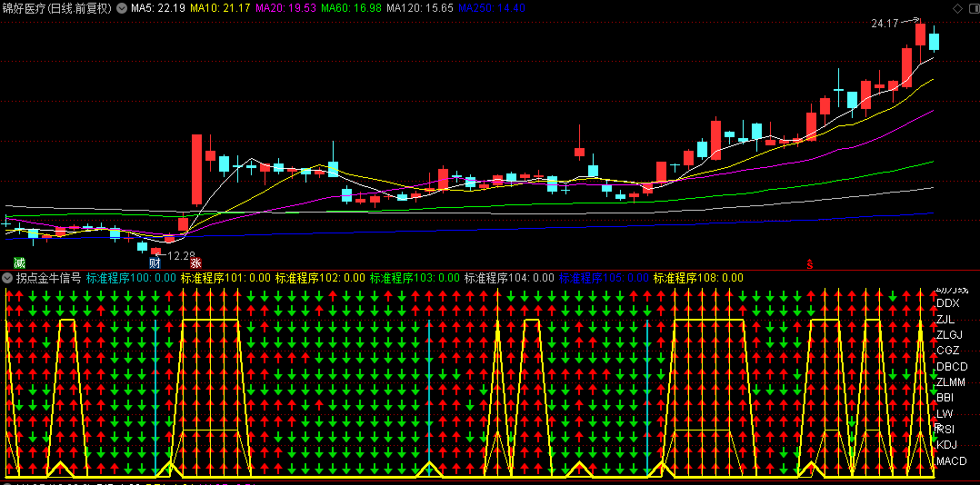Click the 标准程序100: 0.00 value

131,278
